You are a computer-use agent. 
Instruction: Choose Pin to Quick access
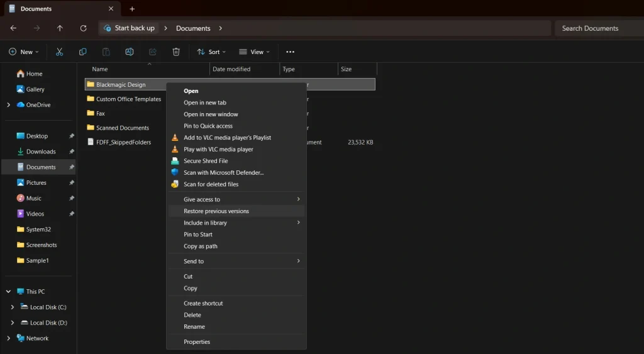[236, 126]
